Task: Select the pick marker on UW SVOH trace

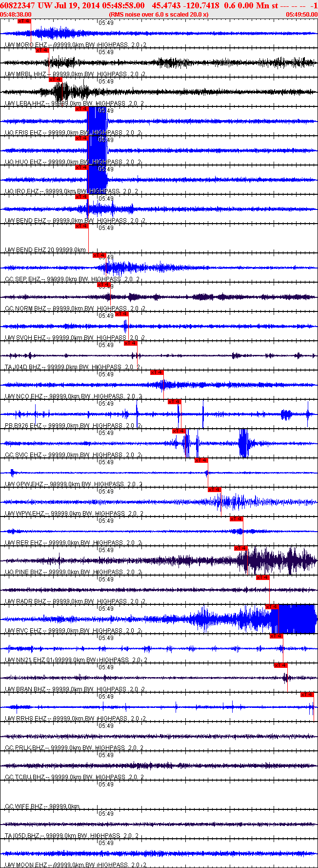Action: click(121, 314)
